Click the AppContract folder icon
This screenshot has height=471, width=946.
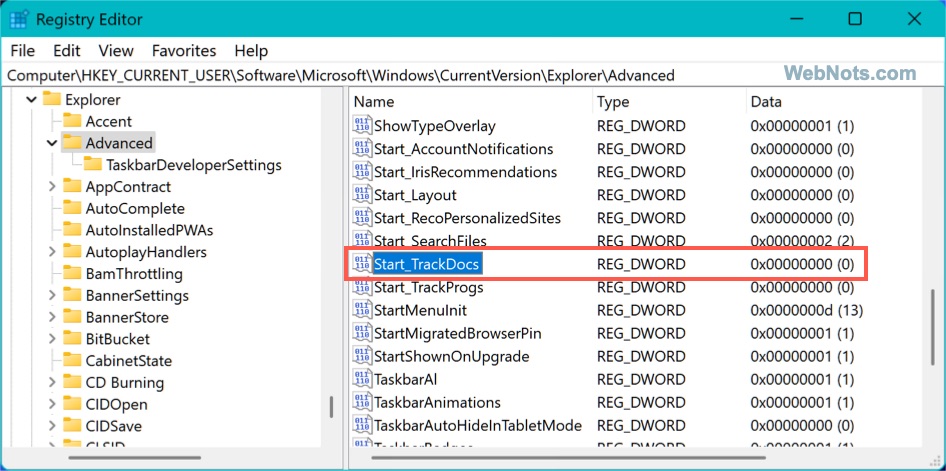[x=72, y=186]
